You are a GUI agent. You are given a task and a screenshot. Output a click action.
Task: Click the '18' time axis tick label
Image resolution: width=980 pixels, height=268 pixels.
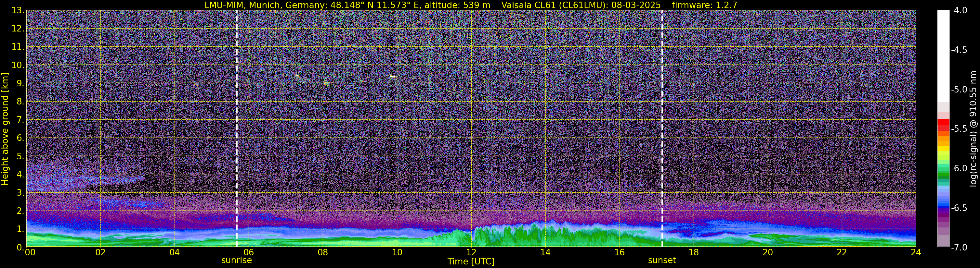(694, 252)
